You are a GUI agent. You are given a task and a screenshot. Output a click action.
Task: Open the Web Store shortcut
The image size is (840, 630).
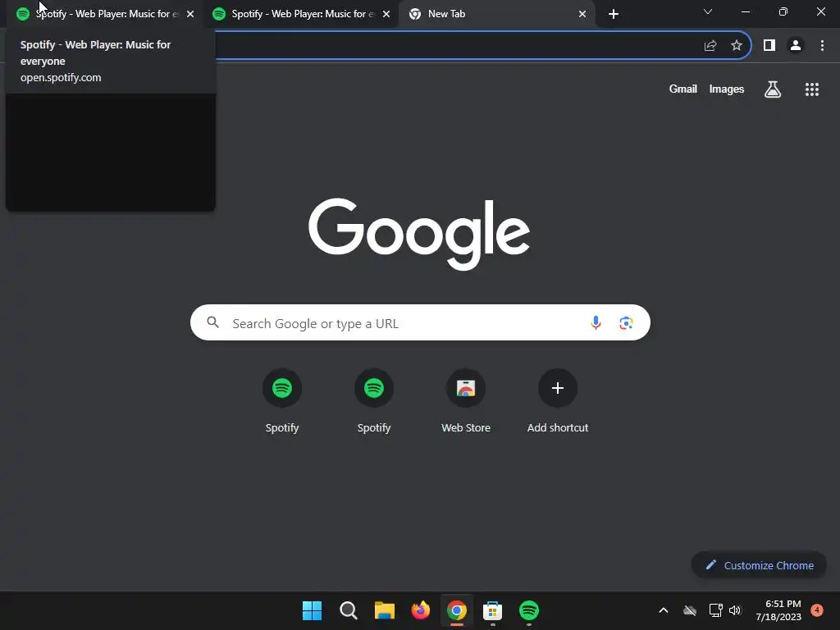tap(466, 400)
